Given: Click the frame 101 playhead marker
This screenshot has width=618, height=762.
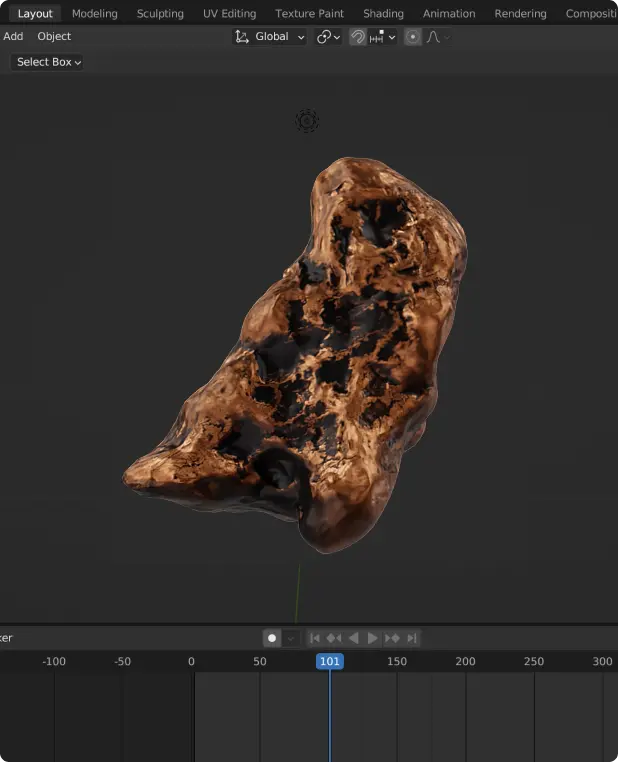Looking at the screenshot, I should pos(329,661).
